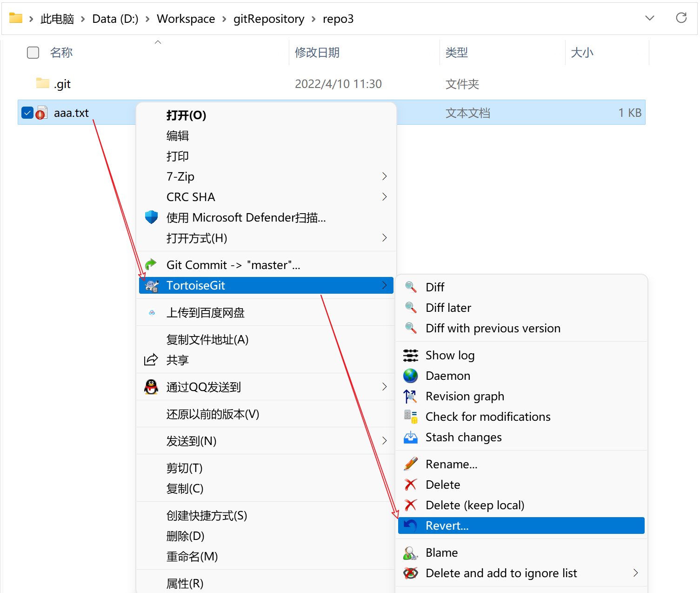Choose 属性(R) from the context menu
The height and width of the screenshot is (593, 700).
[x=185, y=583]
